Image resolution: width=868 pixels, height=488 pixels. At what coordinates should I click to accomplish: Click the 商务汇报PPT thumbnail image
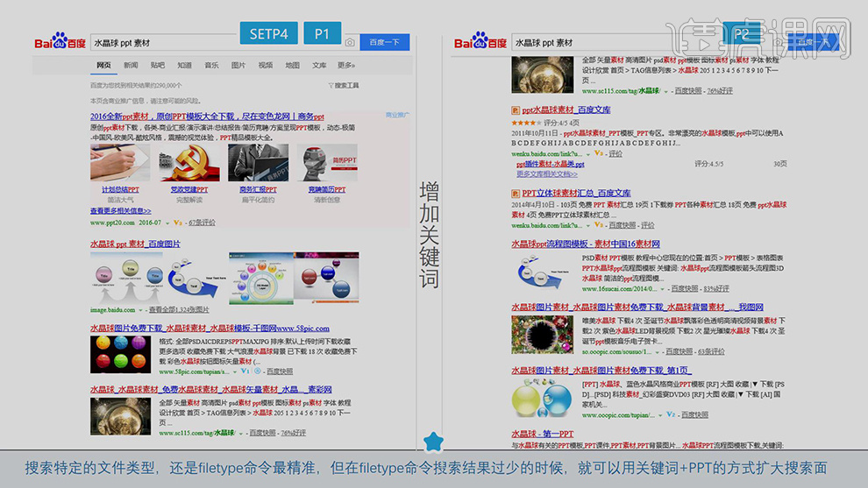click(258, 163)
